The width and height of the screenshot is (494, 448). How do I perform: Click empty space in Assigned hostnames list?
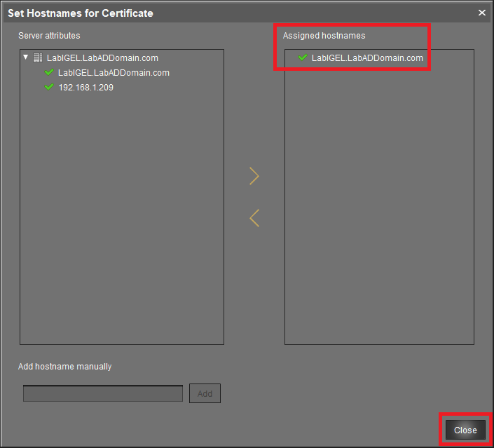tap(378, 210)
